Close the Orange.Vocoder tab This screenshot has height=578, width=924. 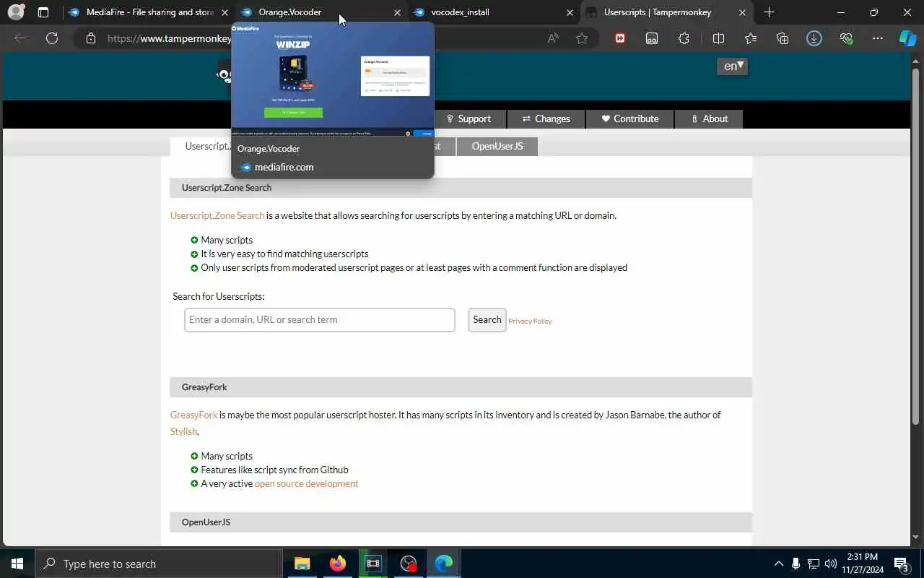point(397,12)
